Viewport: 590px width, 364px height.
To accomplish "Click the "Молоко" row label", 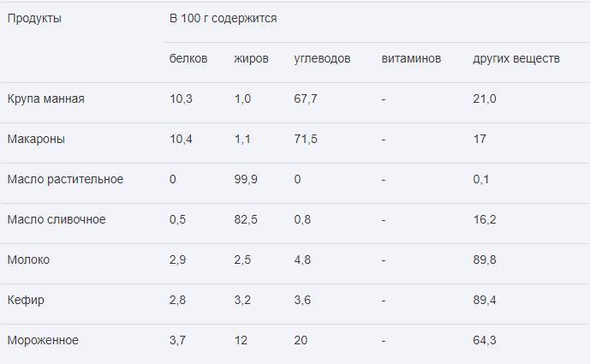I will tap(28, 260).
